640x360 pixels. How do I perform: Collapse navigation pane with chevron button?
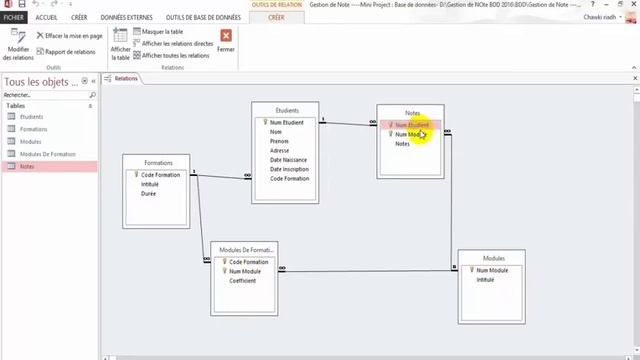click(x=93, y=81)
